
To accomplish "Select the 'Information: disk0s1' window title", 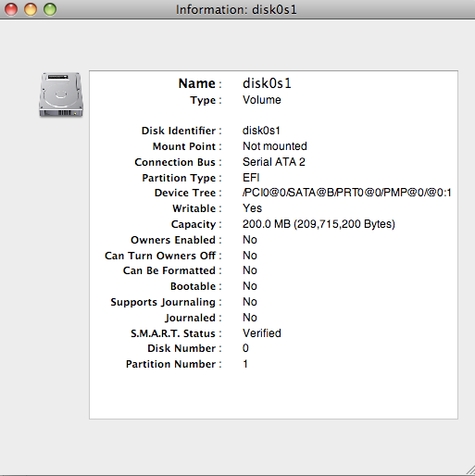I will 236,9.
